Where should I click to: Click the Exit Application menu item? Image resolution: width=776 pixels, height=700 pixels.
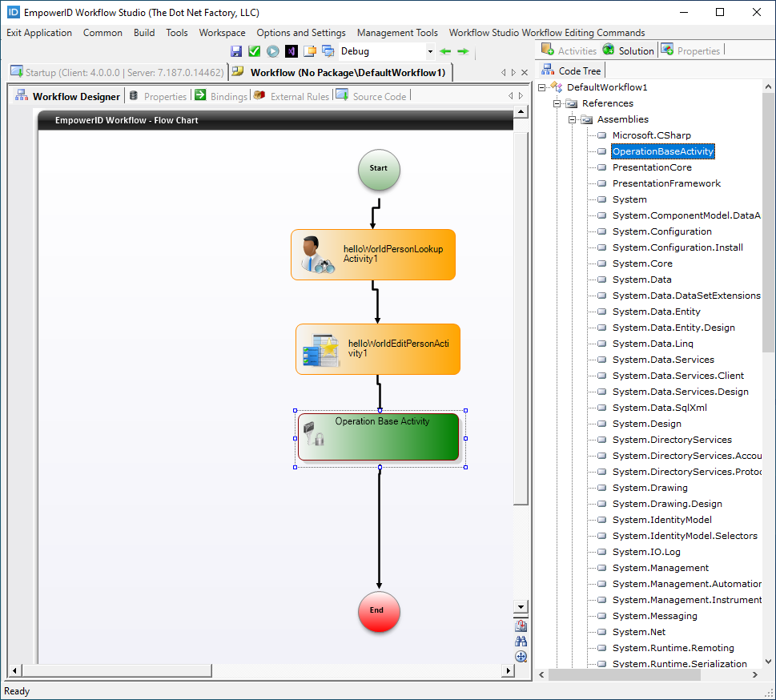coord(39,33)
